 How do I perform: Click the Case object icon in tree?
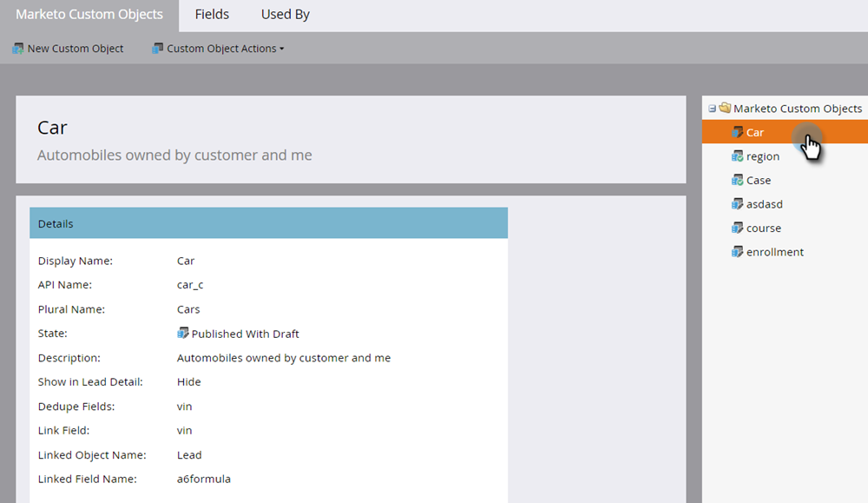point(737,180)
